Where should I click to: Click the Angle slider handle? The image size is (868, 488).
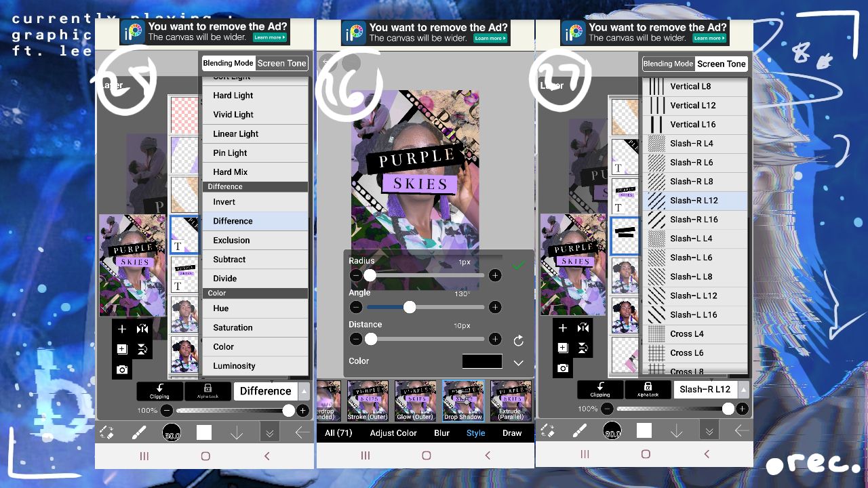coord(410,307)
